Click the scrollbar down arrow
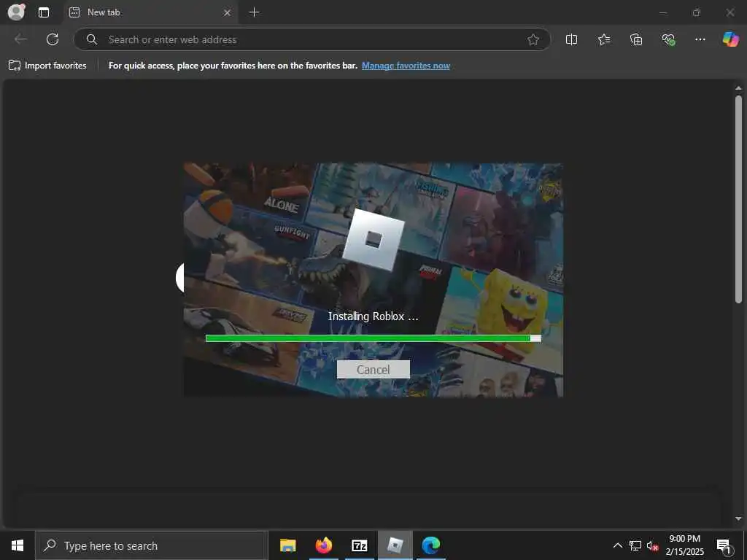Screen dimensions: 747x560 tap(738, 518)
